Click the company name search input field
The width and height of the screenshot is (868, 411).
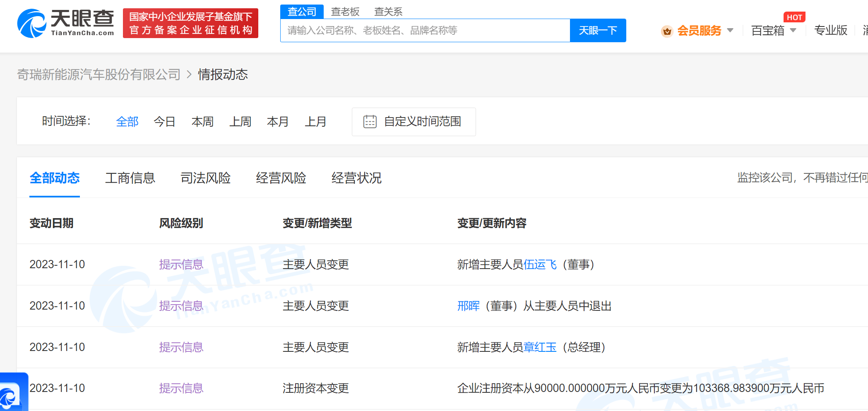(x=425, y=31)
